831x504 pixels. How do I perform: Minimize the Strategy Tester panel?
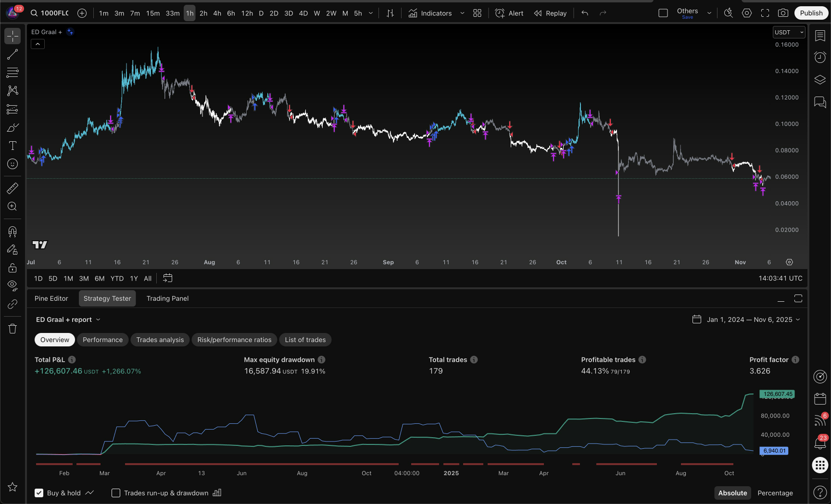(781, 298)
